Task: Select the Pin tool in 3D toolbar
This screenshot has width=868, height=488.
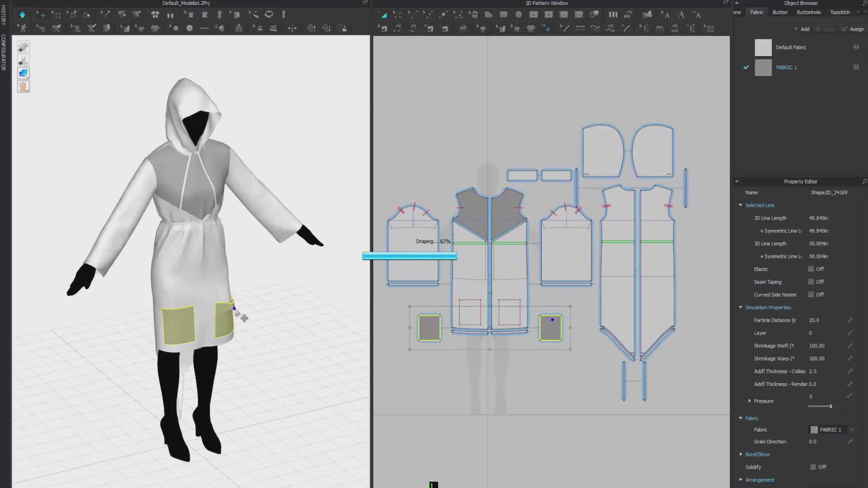Action: (x=105, y=14)
